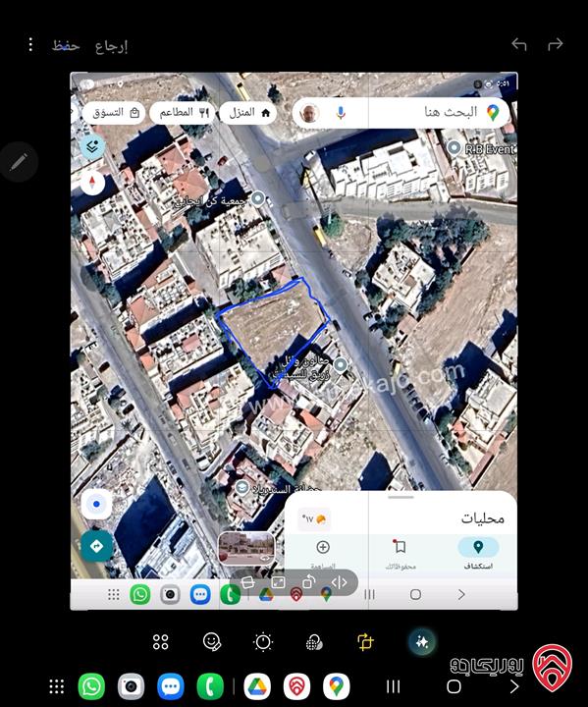The height and width of the screenshot is (707, 588).
Task: Open the four-circles more tools icon
Action: point(161,641)
